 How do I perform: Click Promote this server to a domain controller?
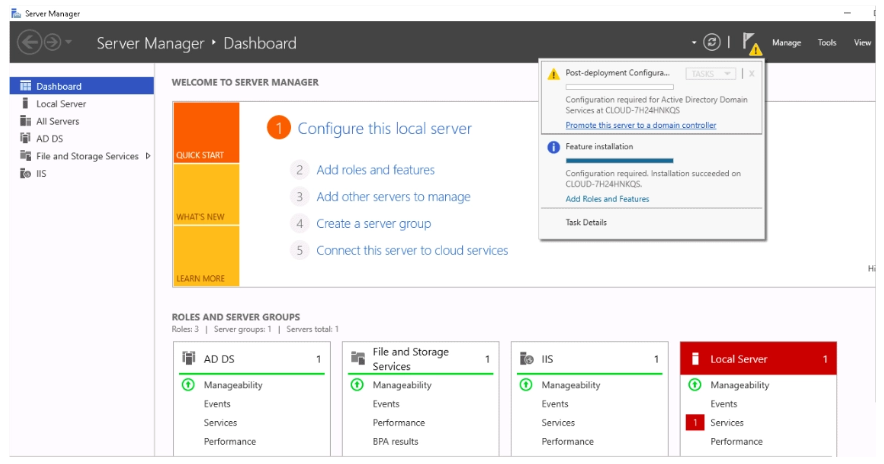641,125
